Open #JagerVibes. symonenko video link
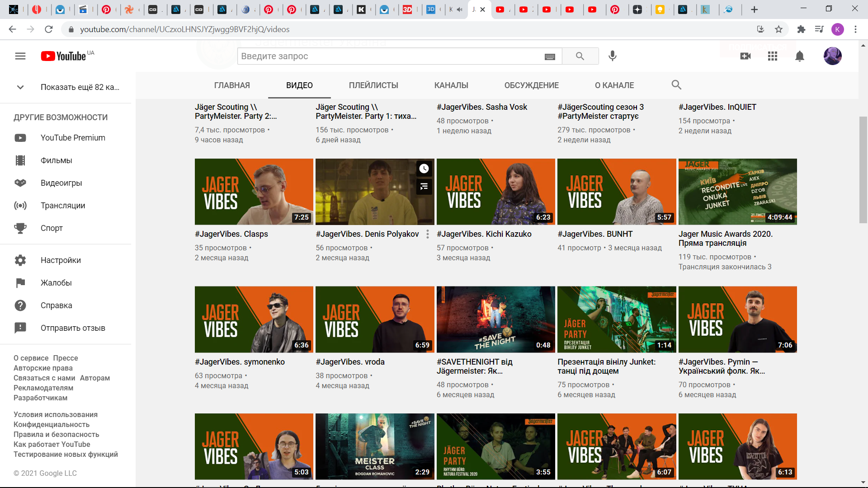This screenshot has width=868, height=488. pyautogui.click(x=240, y=362)
